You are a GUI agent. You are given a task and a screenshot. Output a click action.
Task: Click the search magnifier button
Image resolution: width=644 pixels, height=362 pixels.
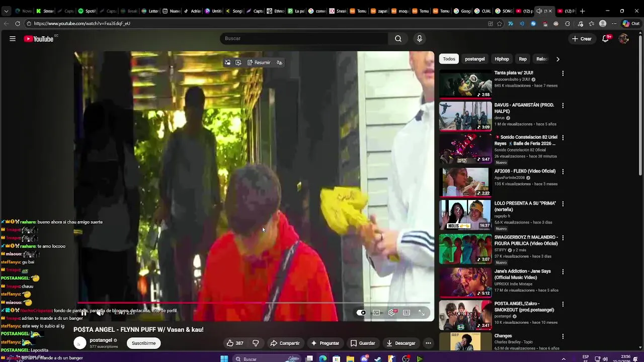[x=398, y=39]
